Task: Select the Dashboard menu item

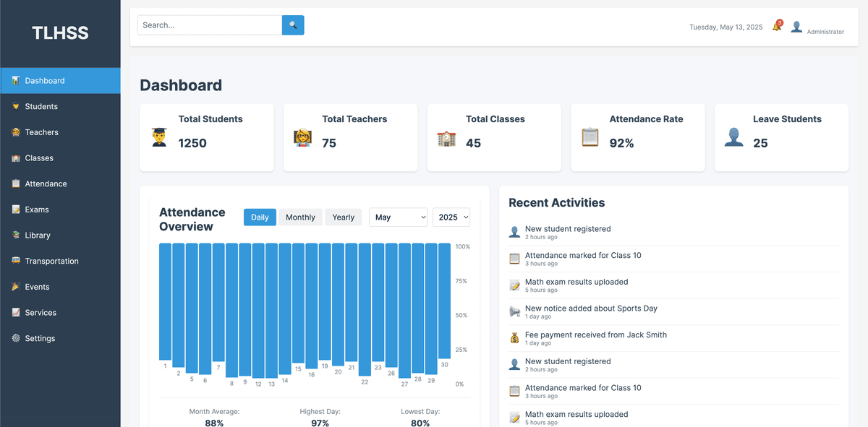Action: tap(43, 80)
